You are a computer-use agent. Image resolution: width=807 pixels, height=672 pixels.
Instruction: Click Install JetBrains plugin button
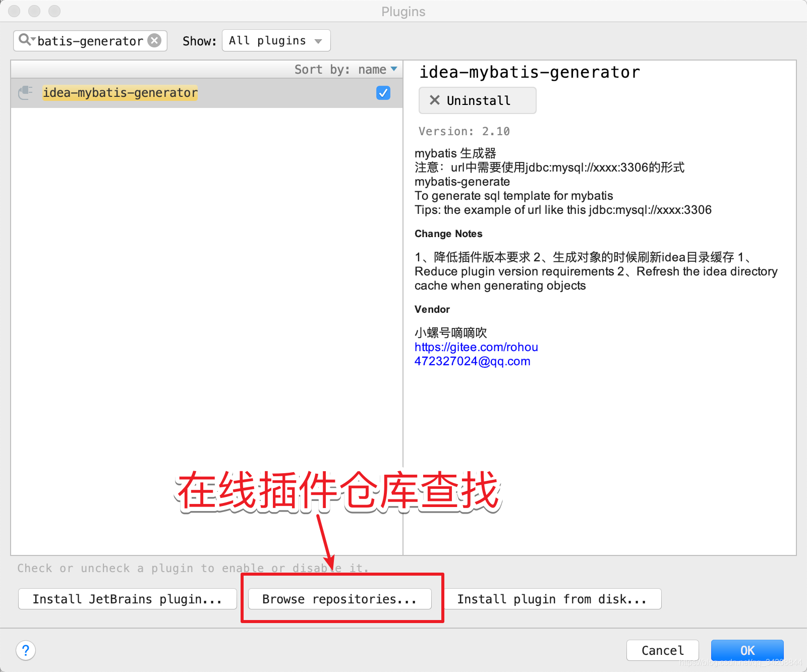tap(128, 599)
